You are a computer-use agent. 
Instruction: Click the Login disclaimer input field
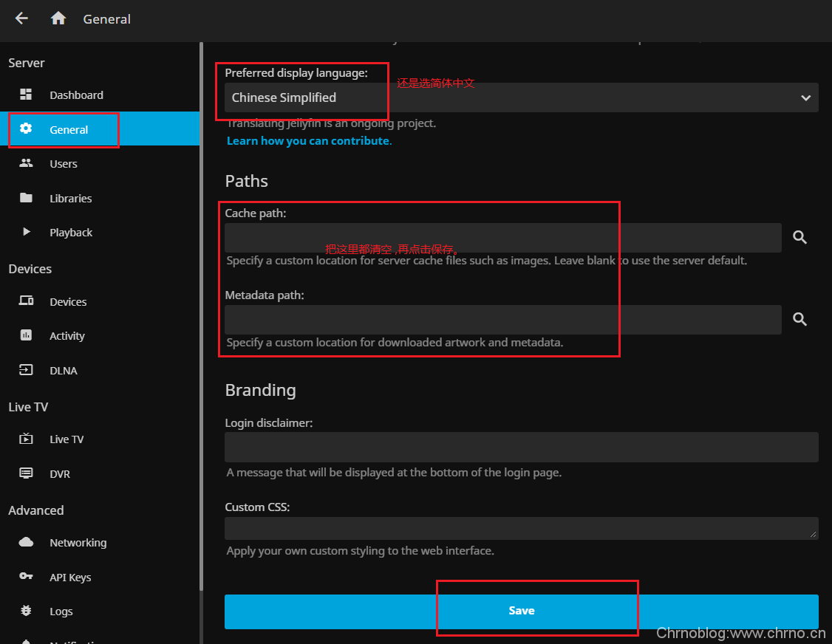[521, 447]
